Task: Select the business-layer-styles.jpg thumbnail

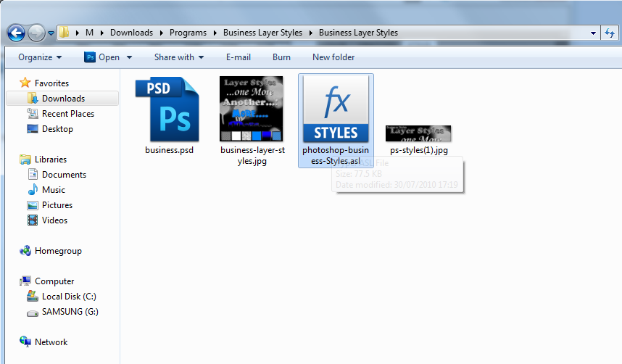Action: click(252, 109)
